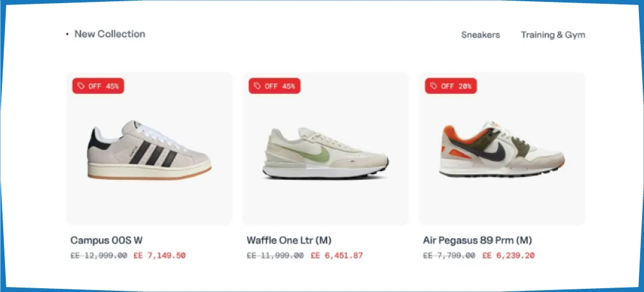
Task: Click the crossed-out price £E 7,799.00
Action: (449, 256)
